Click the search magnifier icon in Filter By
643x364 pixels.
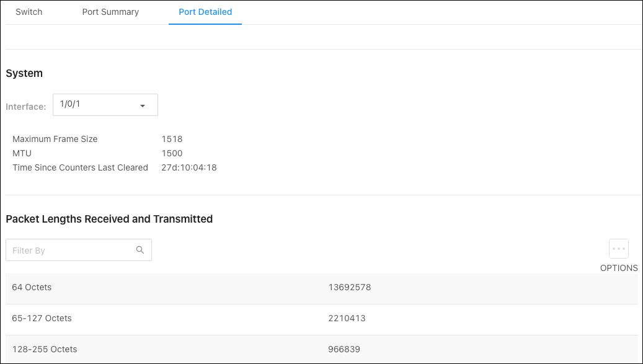tap(140, 250)
